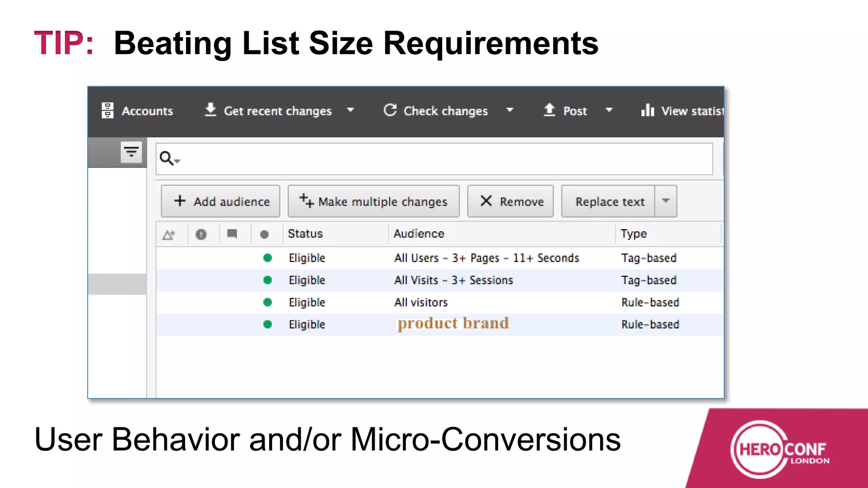This screenshot has width=868, height=488.
Task: Click the Remove button
Action: click(510, 201)
